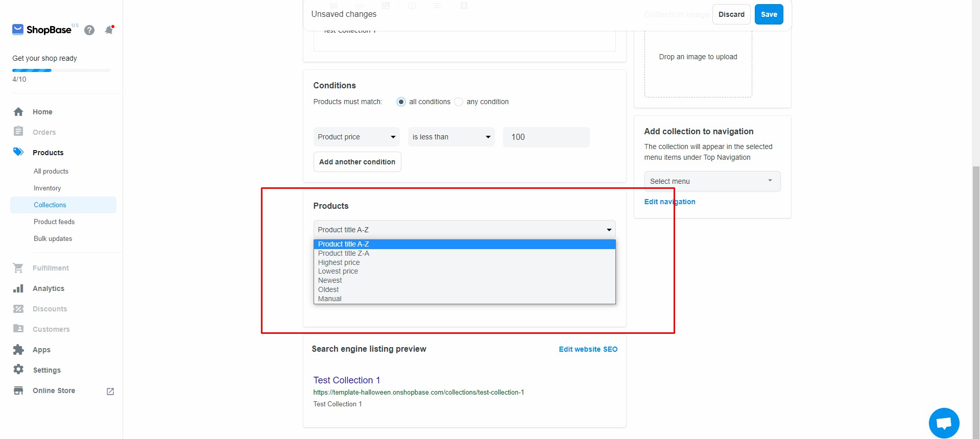Viewport: 980px width, 439px height.
Task: Expand the "is less than" operator dropdown
Action: coord(451,137)
